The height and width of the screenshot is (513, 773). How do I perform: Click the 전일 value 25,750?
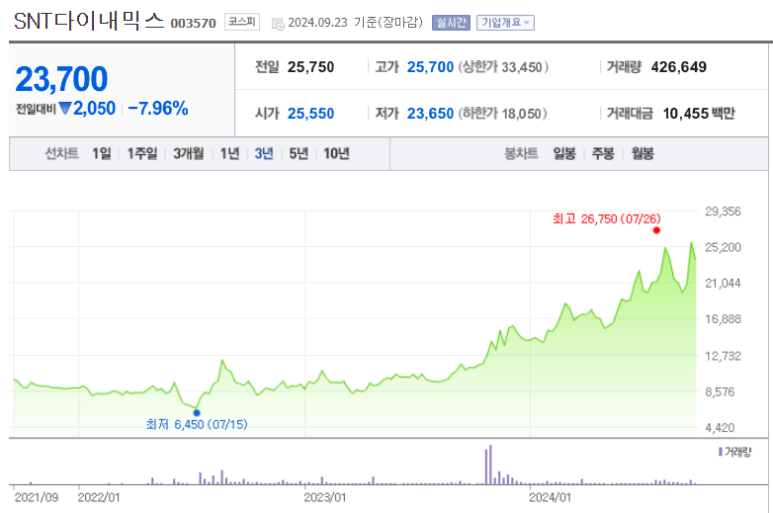(x=311, y=67)
